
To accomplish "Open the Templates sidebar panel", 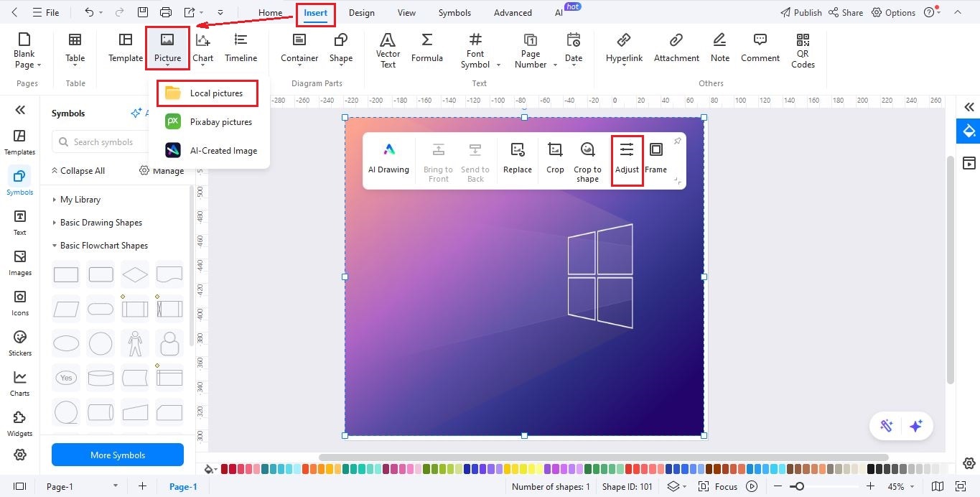I will 19,142.
